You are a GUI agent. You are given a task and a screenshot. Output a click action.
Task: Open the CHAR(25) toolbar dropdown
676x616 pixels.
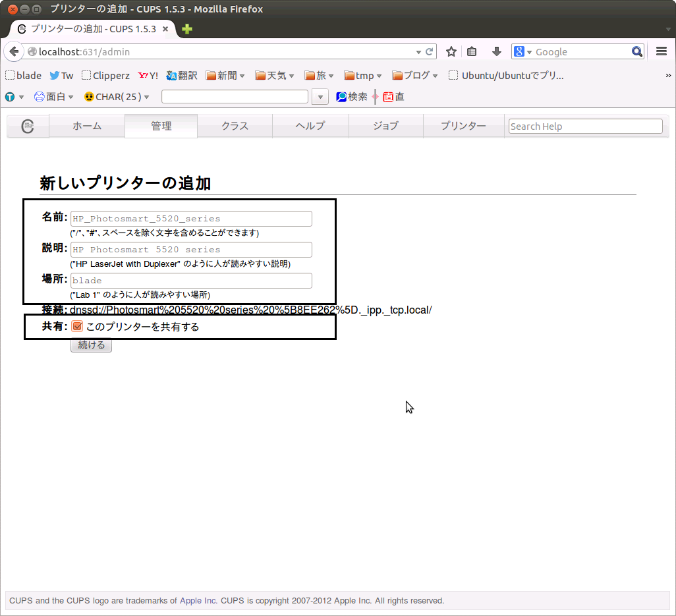click(x=117, y=97)
